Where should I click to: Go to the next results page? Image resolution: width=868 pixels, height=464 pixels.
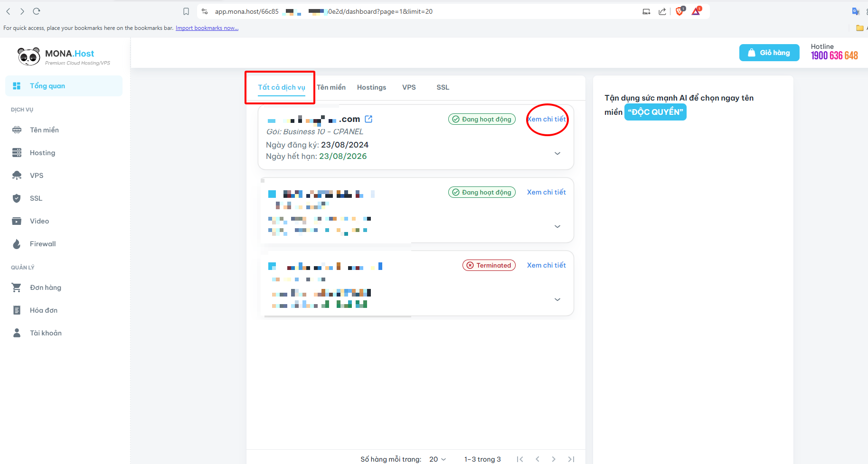pyautogui.click(x=554, y=459)
